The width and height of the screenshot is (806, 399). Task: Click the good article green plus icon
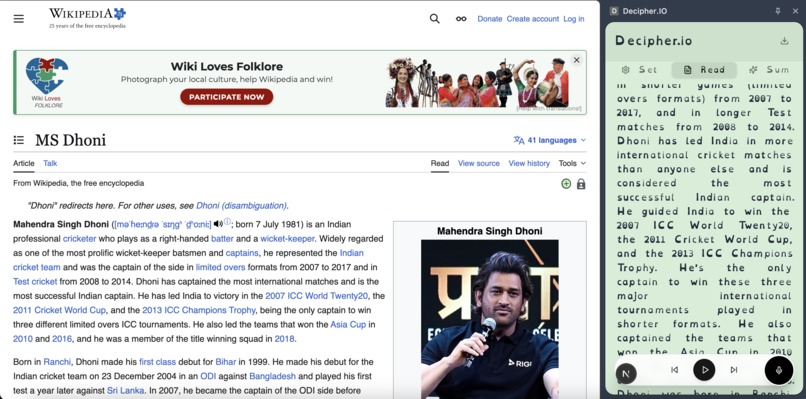point(566,184)
